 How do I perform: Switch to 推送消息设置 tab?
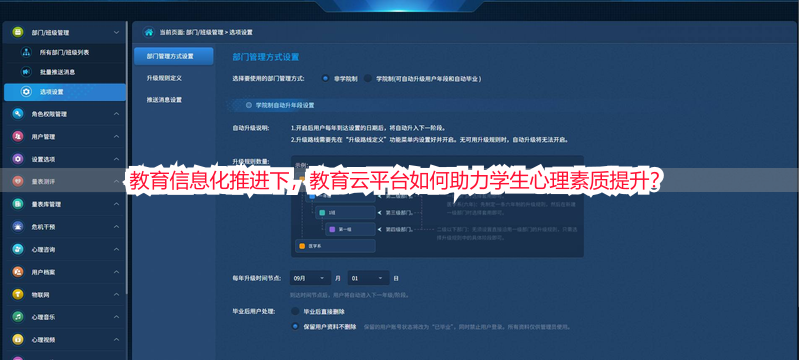(164, 99)
